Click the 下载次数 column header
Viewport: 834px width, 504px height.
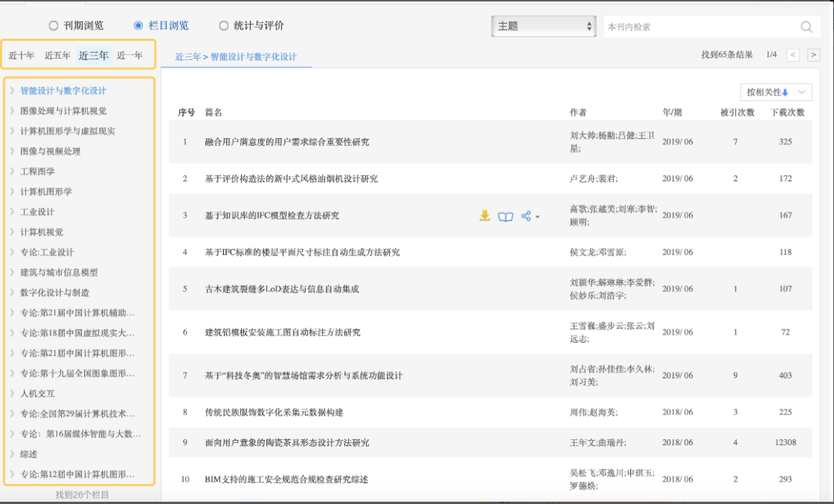[788, 112]
